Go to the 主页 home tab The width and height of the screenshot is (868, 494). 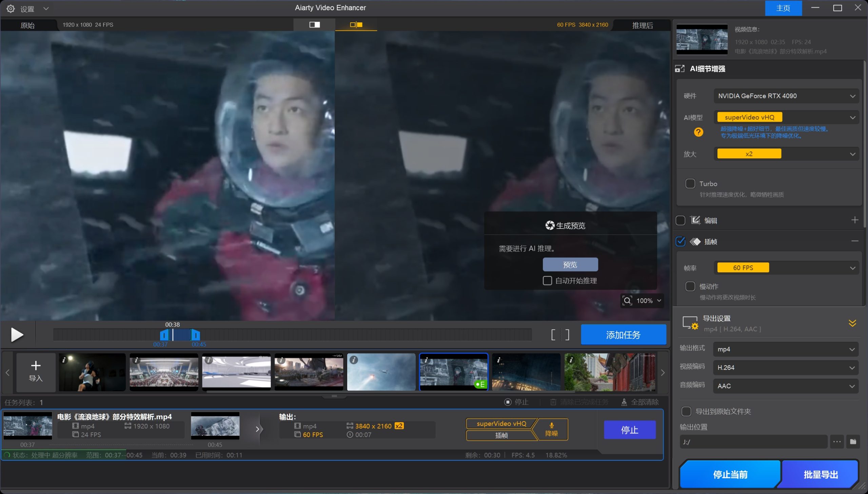point(783,8)
